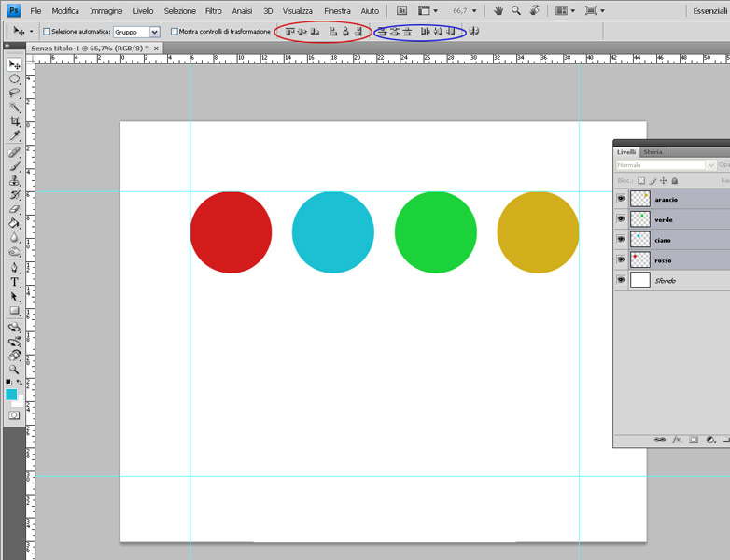Click the cyan foreground color swatch

(11, 395)
